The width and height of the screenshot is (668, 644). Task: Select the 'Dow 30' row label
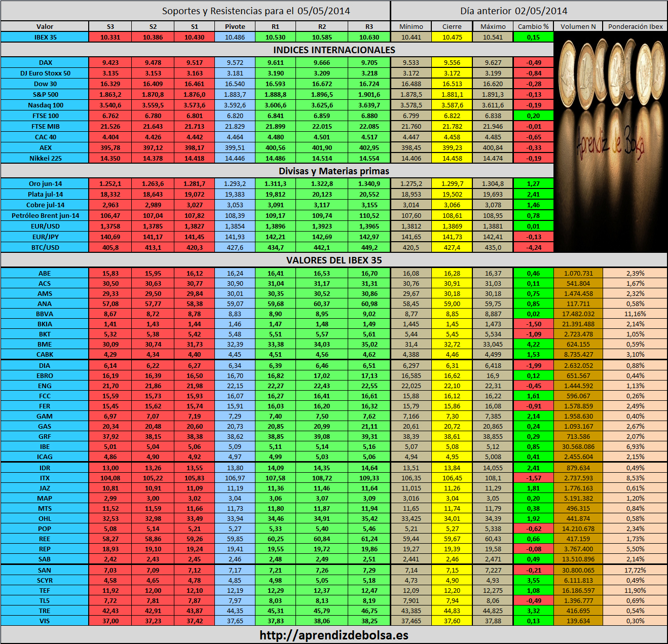[x=45, y=84]
